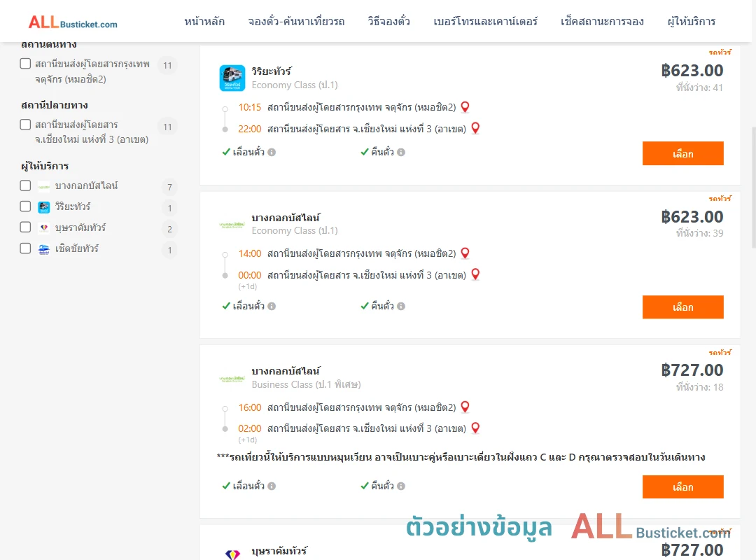Screen dimensions: 756x560
Task: Click บางกอกบัสไลน์ logo in operator filter
Action: point(44,186)
